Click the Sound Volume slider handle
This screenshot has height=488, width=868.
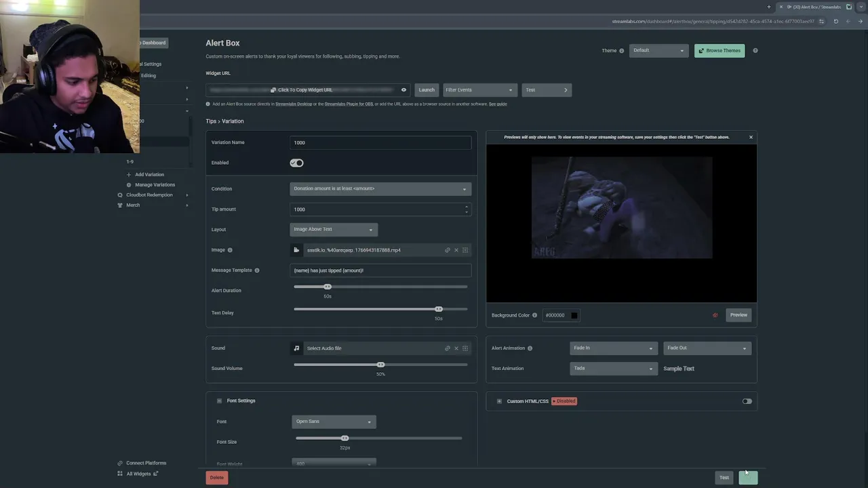pyautogui.click(x=380, y=365)
